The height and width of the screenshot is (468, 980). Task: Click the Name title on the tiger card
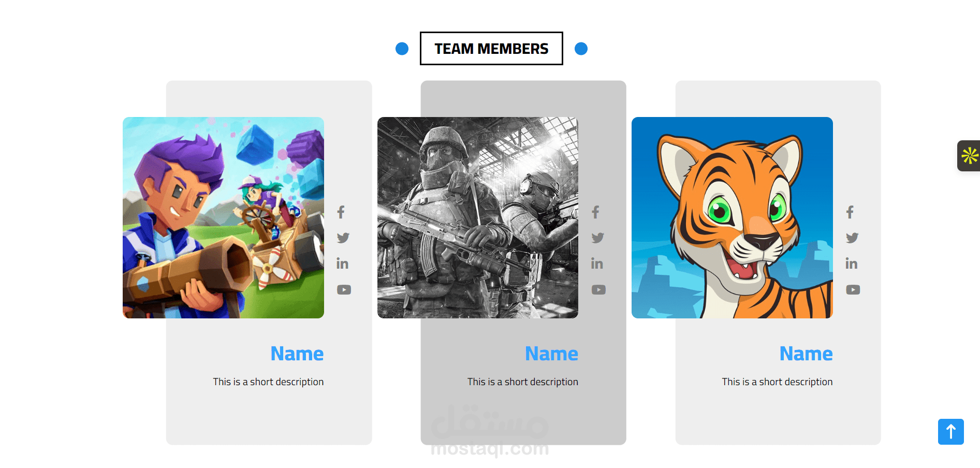(x=806, y=354)
